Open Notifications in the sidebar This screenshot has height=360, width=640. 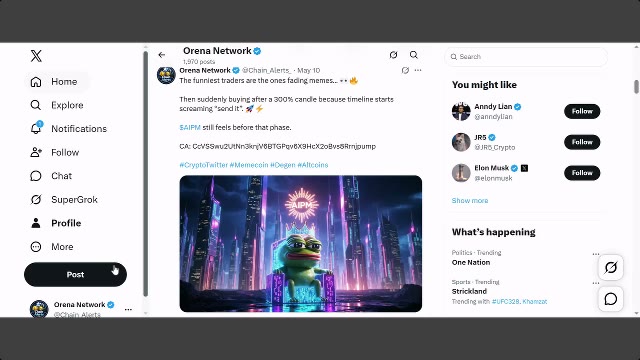[x=69, y=129]
